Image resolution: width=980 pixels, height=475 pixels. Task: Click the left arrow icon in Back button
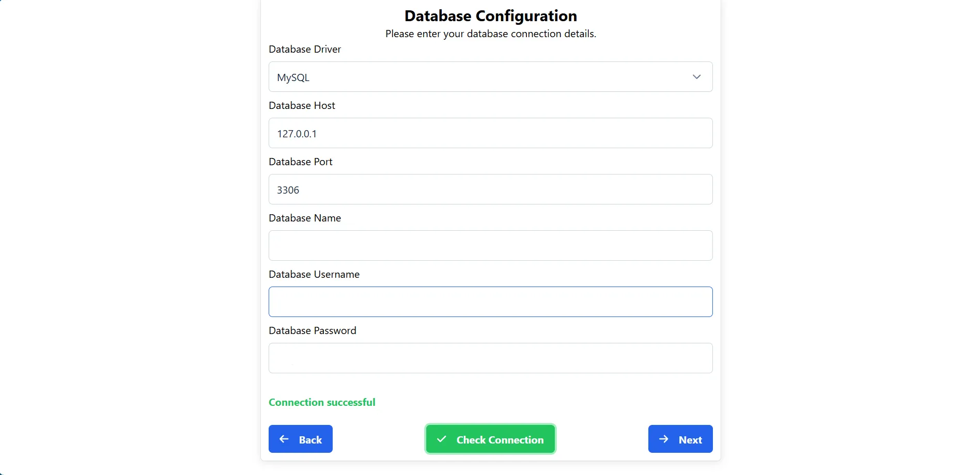[283, 439]
